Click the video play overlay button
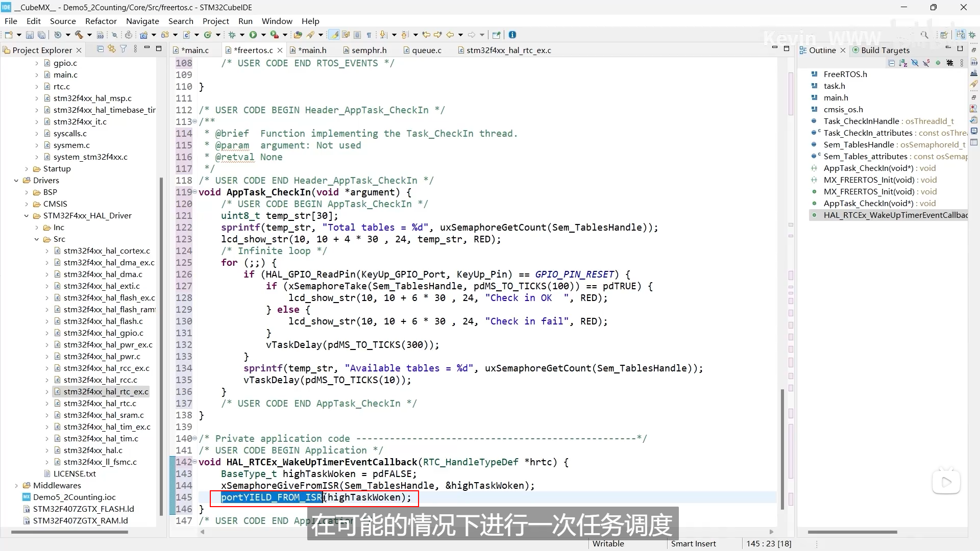 click(946, 482)
